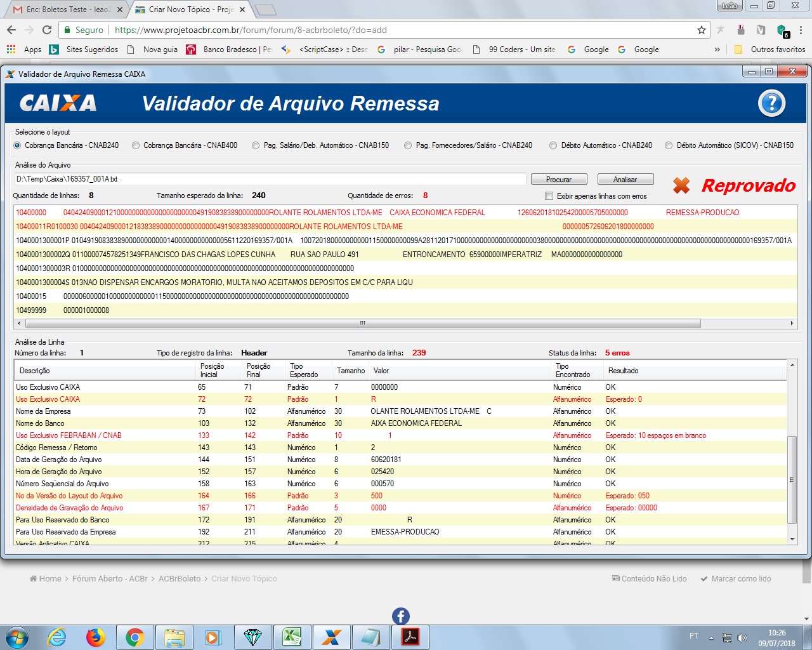Go back with browser back arrow
The height and width of the screenshot is (650, 812).
point(11,30)
